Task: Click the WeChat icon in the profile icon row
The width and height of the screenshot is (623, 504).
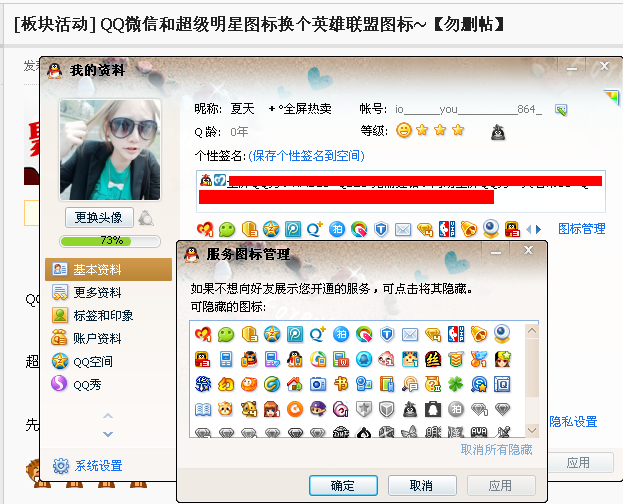Action: [227, 229]
